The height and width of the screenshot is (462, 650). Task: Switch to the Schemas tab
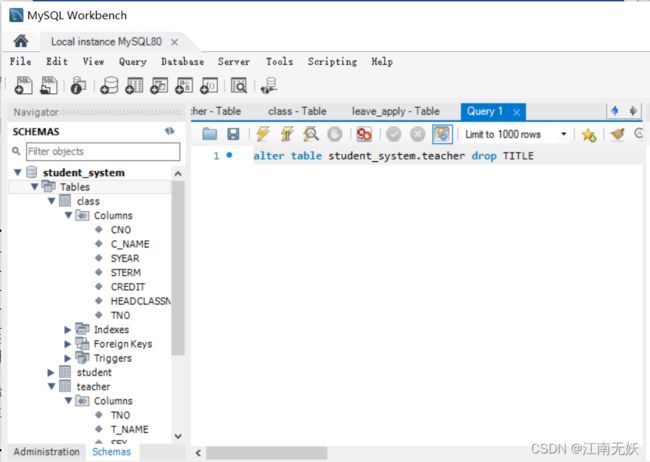pyautogui.click(x=112, y=452)
